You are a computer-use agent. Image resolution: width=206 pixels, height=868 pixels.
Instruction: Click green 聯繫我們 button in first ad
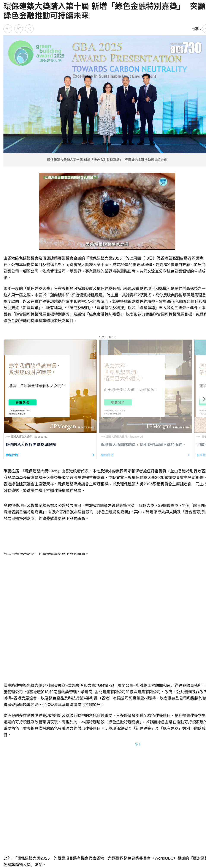point(22,402)
